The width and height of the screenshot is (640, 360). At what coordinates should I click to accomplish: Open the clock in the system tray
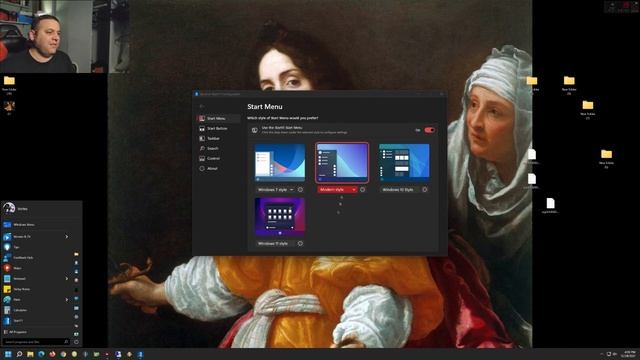[x=629, y=354]
